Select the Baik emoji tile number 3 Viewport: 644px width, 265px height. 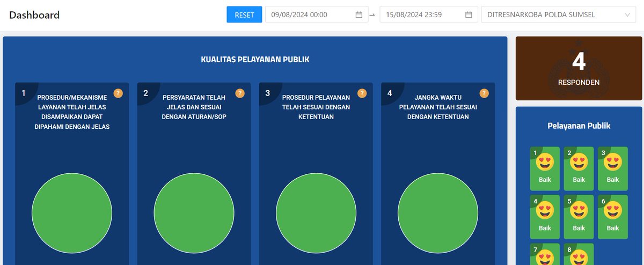coord(613,168)
